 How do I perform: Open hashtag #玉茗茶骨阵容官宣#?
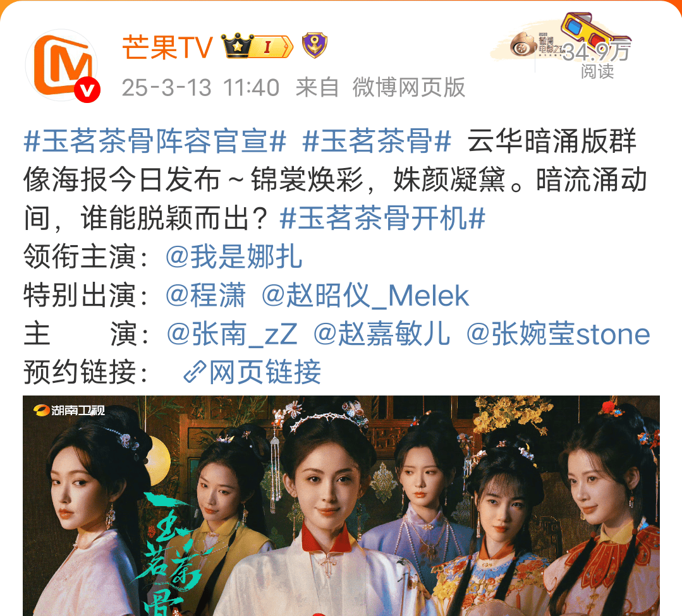(x=155, y=142)
